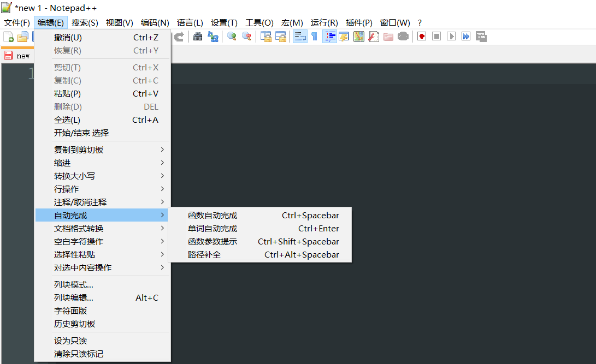Image resolution: width=596 pixels, height=364 pixels.
Task: Click the Redo arrow toolbar icon
Action: [179, 37]
